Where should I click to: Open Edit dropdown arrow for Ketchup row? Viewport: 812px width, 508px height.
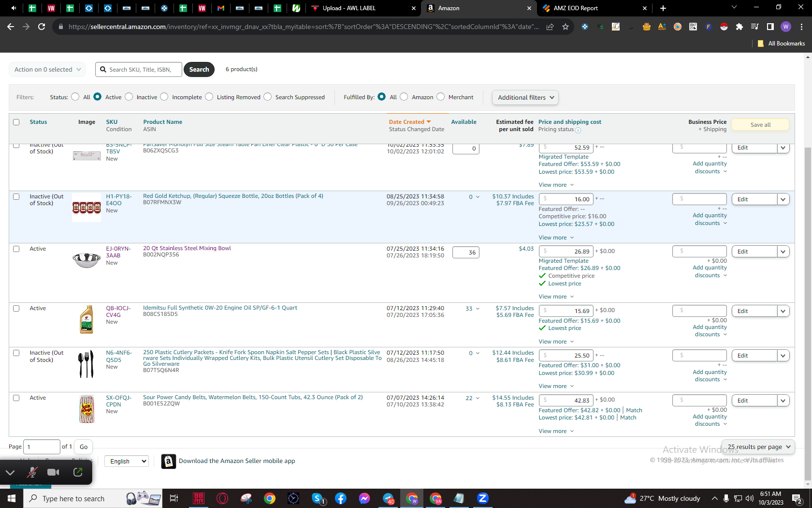(x=783, y=199)
